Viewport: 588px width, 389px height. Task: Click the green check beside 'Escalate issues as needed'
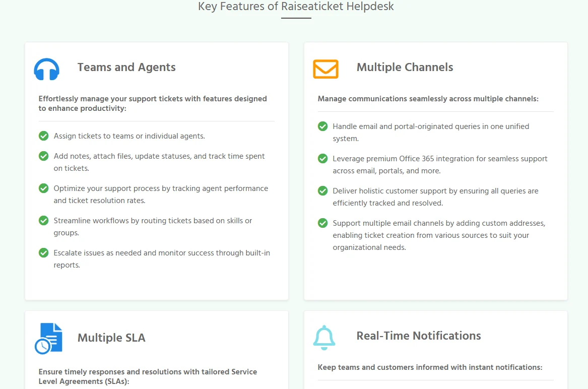pos(43,253)
